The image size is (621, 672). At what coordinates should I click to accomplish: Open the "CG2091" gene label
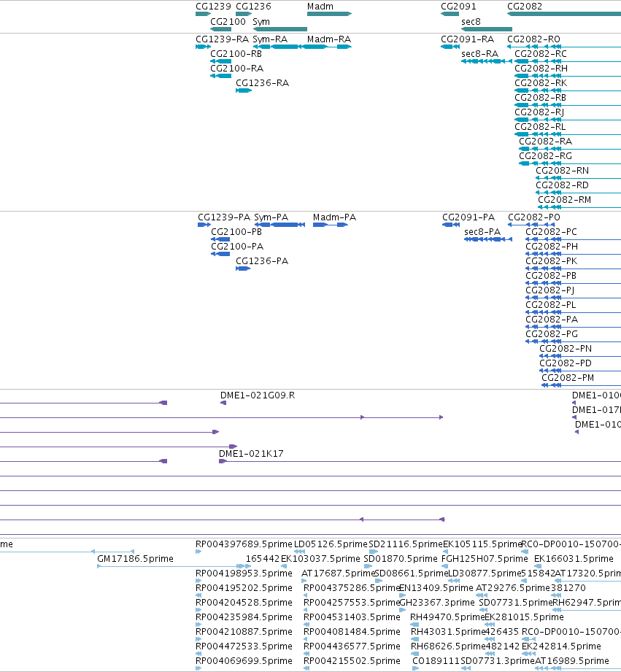[x=458, y=7]
